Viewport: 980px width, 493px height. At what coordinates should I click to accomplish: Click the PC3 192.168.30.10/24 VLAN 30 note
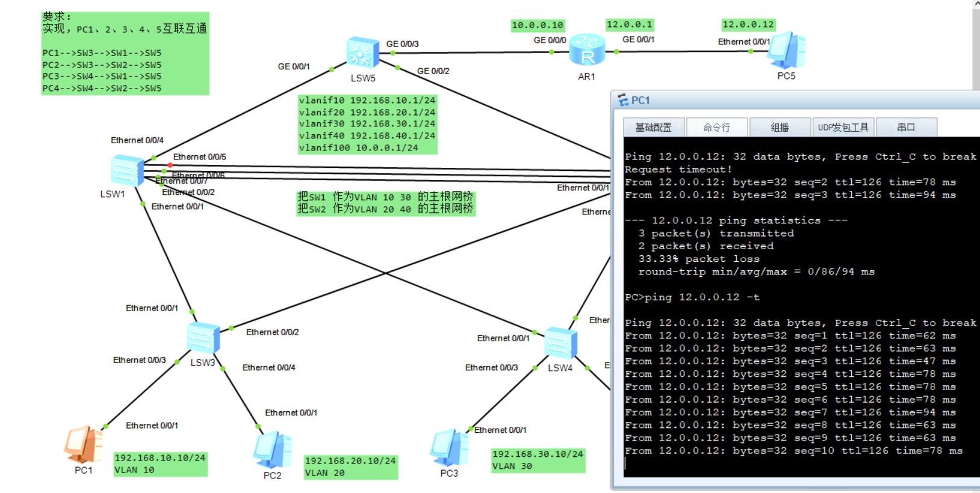pos(538,460)
